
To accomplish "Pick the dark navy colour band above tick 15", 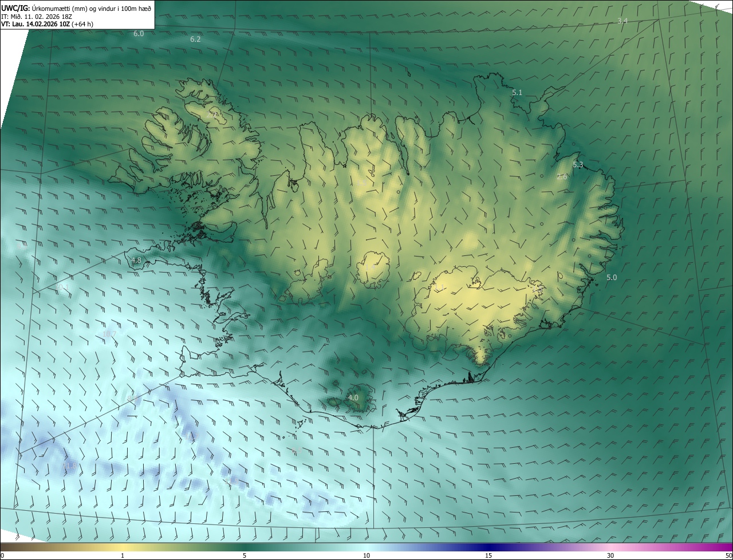I will (488, 547).
